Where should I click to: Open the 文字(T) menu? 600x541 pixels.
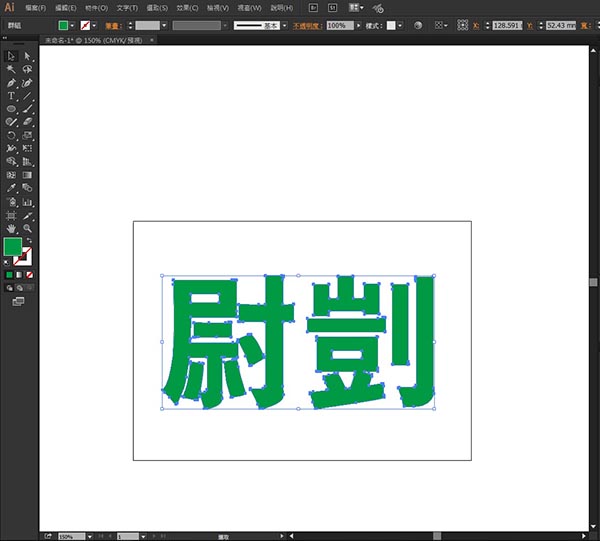(x=126, y=8)
